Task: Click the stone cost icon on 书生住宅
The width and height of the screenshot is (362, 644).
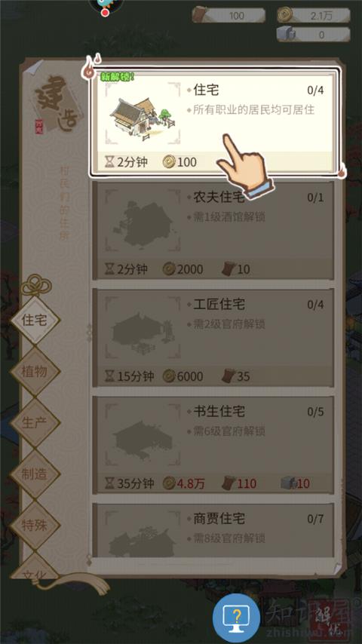Action: coord(288,483)
